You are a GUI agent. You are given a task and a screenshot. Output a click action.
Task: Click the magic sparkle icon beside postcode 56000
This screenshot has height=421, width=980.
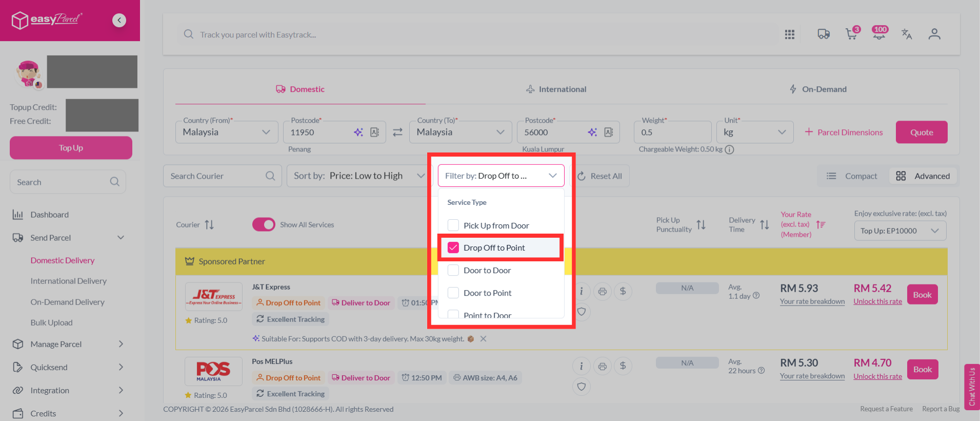pos(592,132)
